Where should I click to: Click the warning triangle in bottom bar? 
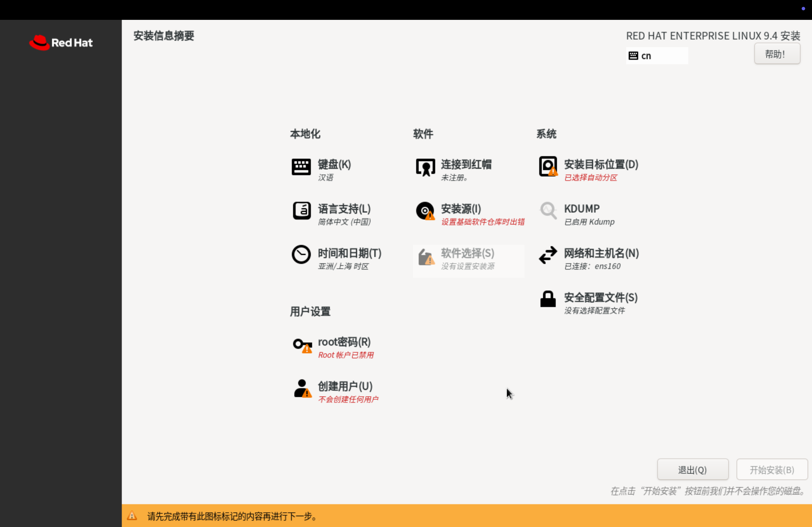click(132, 515)
